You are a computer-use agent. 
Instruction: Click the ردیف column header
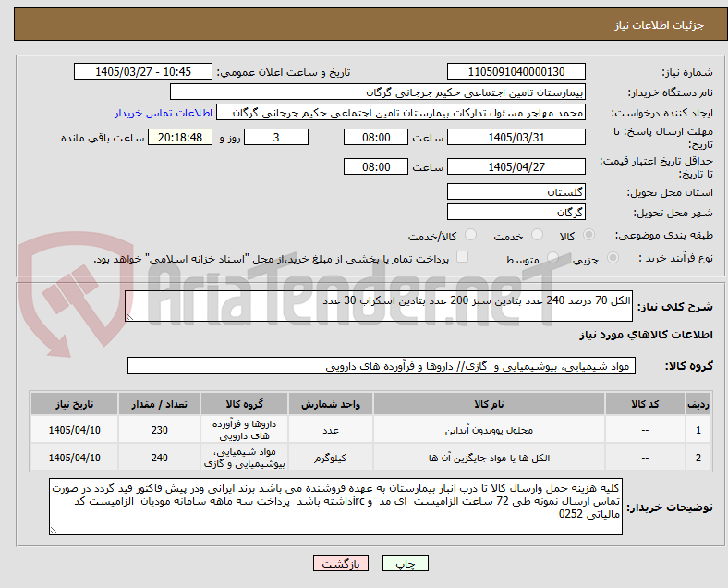coord(698,404)
